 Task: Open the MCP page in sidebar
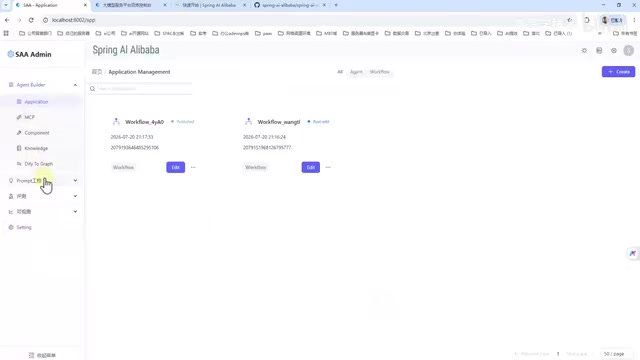pos(29,117)
